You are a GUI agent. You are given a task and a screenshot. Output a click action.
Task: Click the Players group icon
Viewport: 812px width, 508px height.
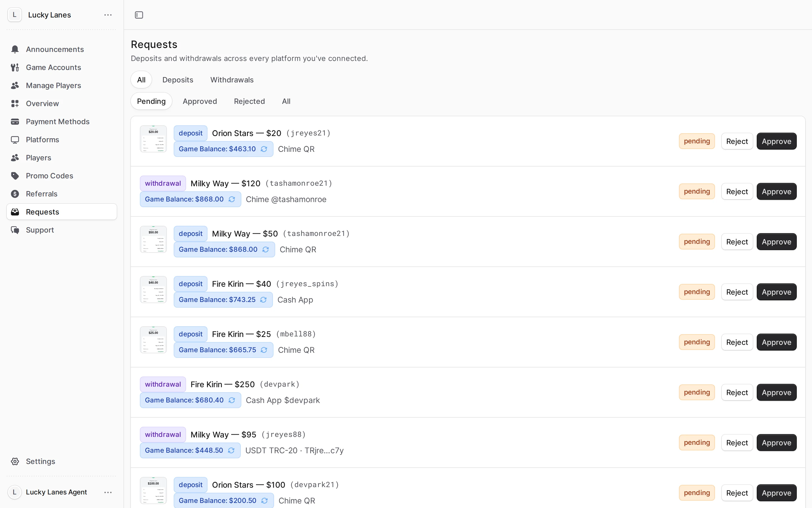(15, 157)
